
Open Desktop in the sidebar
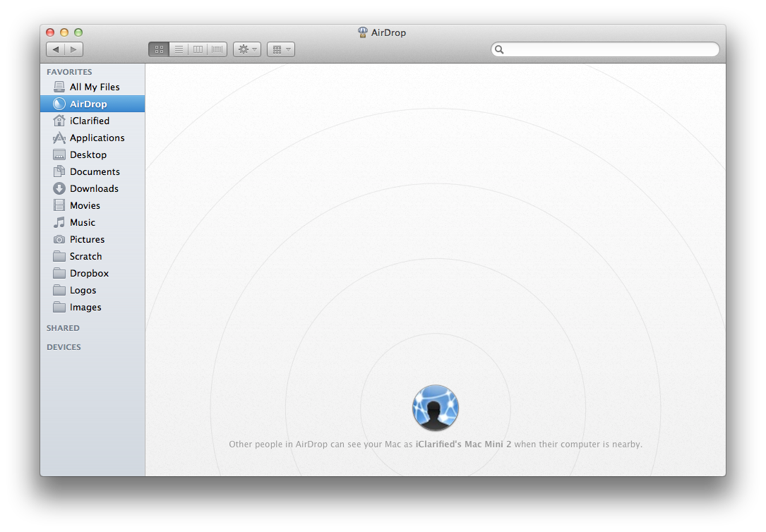[92, 155]
